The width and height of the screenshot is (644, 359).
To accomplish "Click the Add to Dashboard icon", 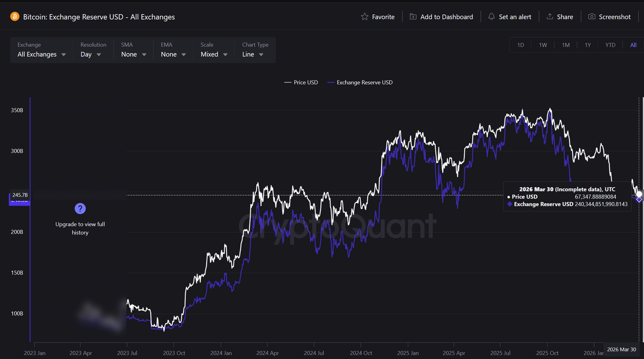I will pos(413,17).
